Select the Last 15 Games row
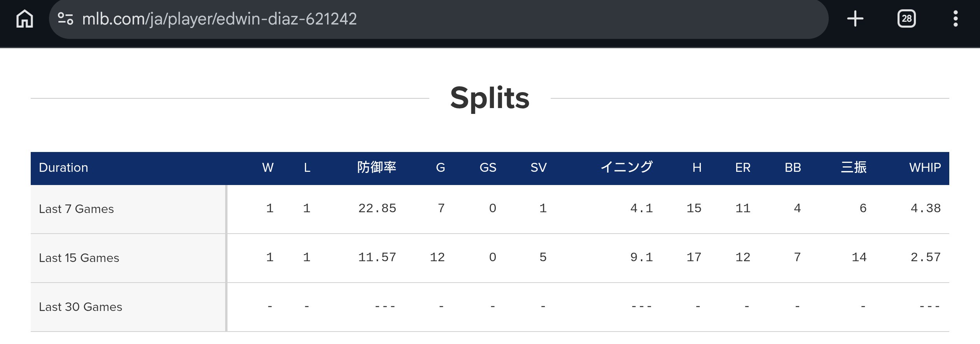 490,258
